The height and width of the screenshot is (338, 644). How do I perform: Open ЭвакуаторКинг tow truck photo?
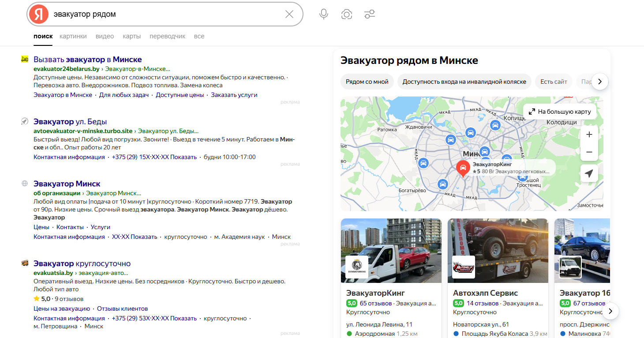tap(391, 250)
